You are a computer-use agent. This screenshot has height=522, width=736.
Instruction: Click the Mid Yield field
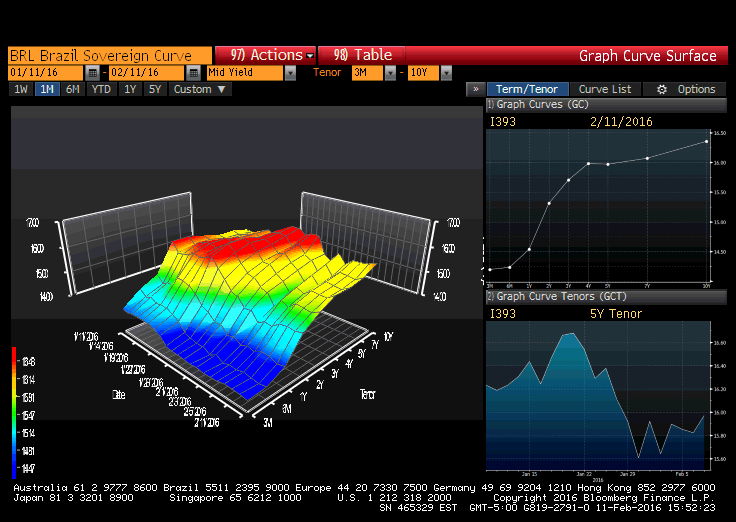(245, 73)
